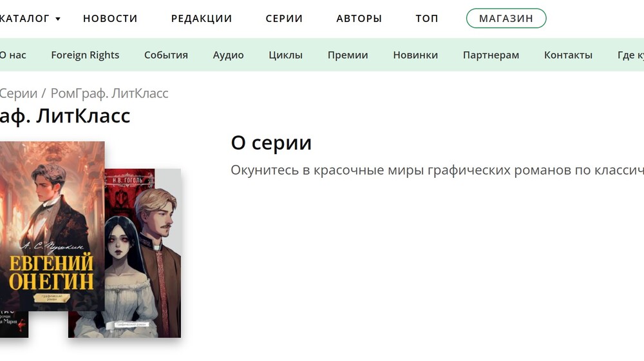Click the Магазин button
Viewport: 644px width, 361px height.
pos(506,19)
